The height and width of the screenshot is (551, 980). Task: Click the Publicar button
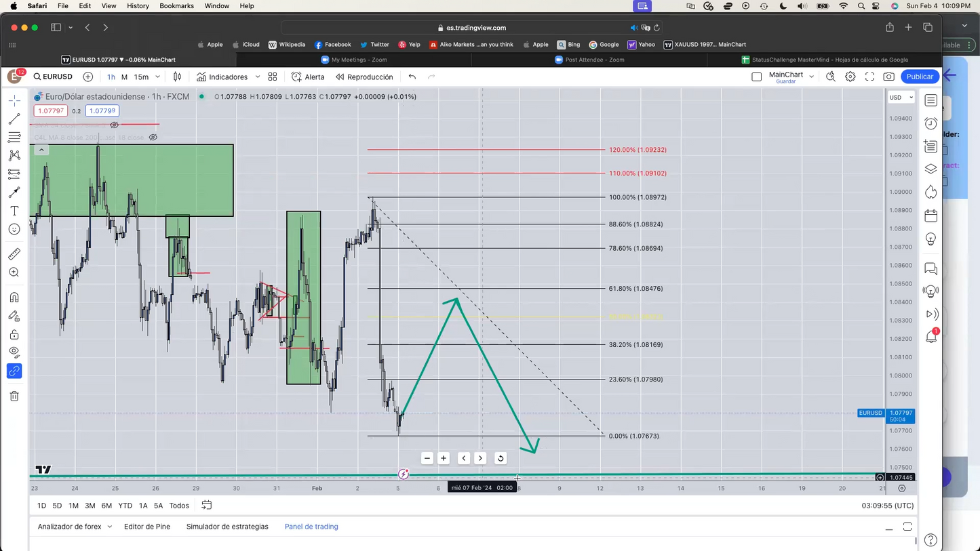[x=920, y=77]
